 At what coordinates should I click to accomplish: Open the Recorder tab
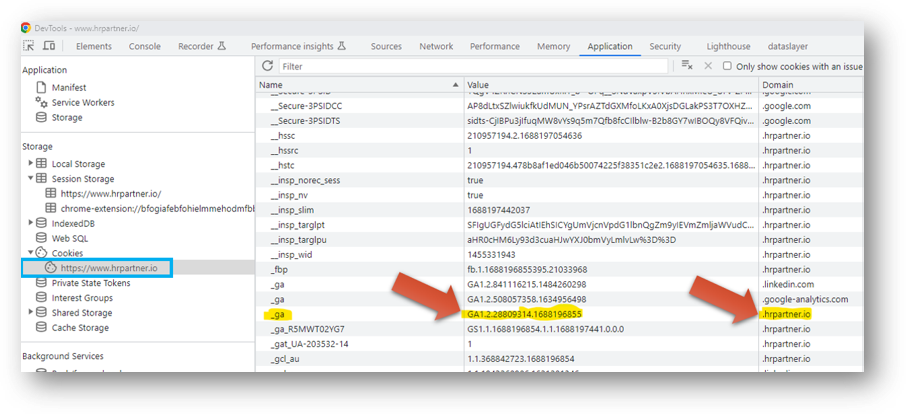click(202, 46)
